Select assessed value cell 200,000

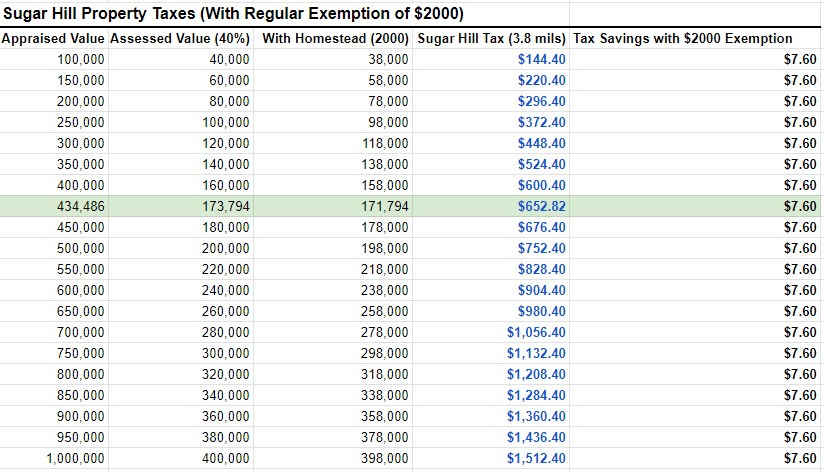pyautogui.click(x=226, y=249)
